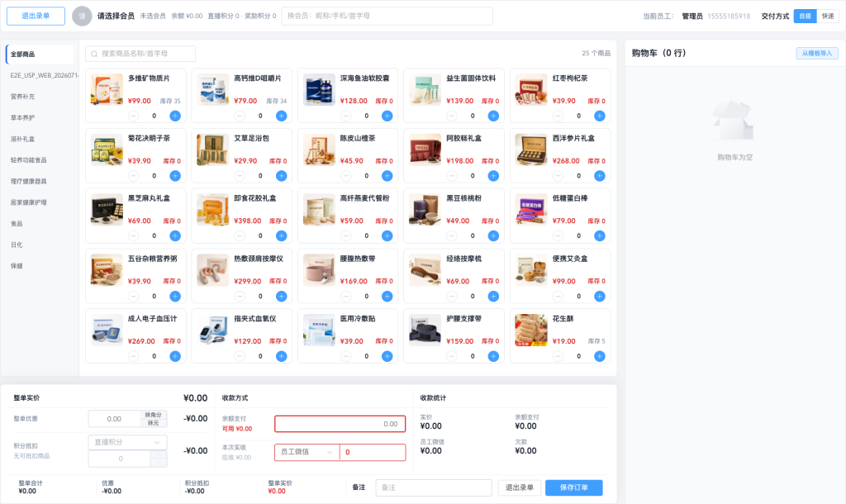Viewport: 846px width, 504px height.
Task: Click 指夹式血氧仪 product thumbnail
Action: click(212, 330)
